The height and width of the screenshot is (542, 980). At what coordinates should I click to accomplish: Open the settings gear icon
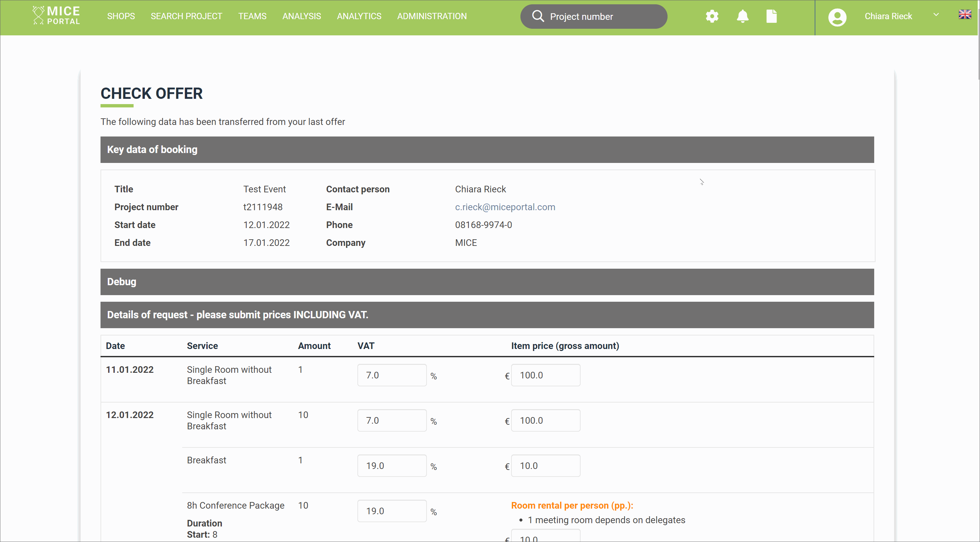pyautogui.click(x=712, y=16)
